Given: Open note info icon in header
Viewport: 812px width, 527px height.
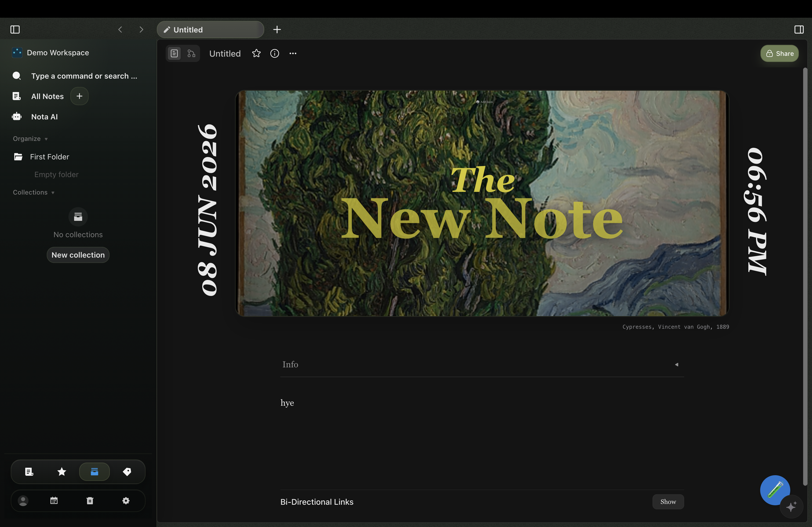Looking at the screenshot, I should 275,53.
